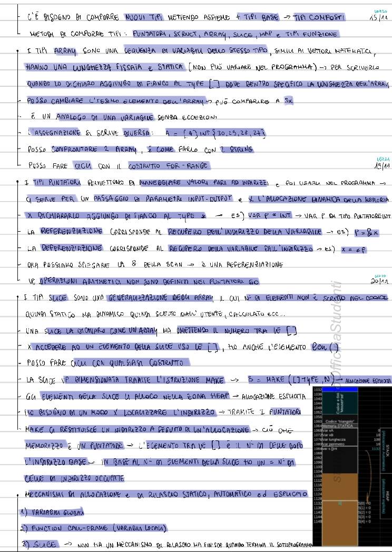Click the "Memoria STATICA" label in the diagram
392x552 pixels.
click(339, 426)
